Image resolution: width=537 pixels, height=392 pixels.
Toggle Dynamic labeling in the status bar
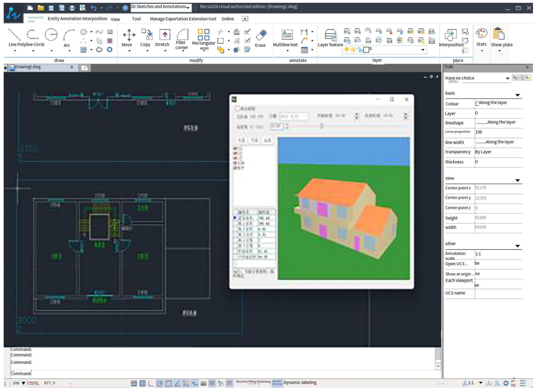(300, 382)
